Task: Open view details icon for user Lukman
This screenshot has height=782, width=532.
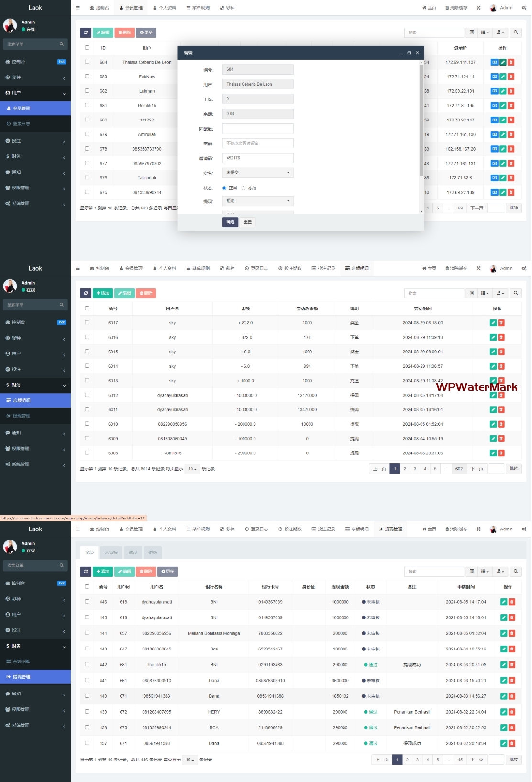Action: [x=494, y=91]
